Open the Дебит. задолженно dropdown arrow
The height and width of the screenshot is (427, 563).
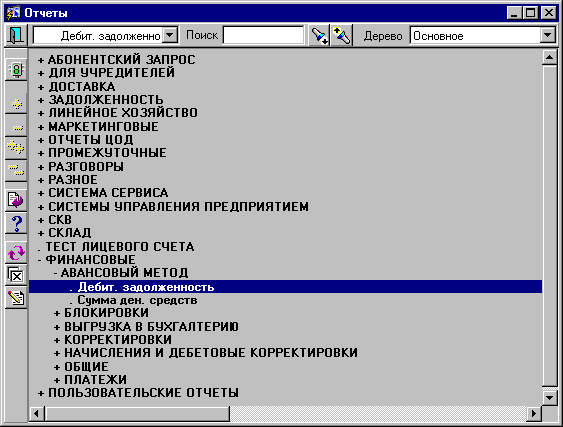point(170,35)
